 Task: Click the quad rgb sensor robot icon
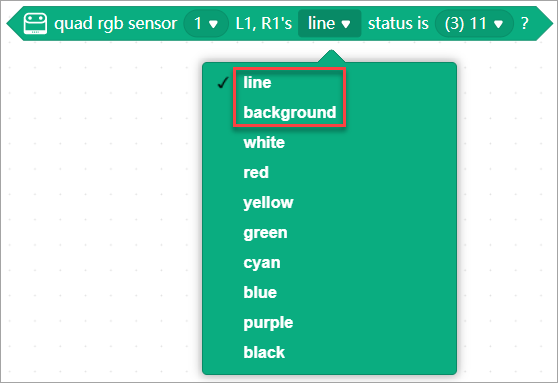pyautogui.click(x=35, y=23)
